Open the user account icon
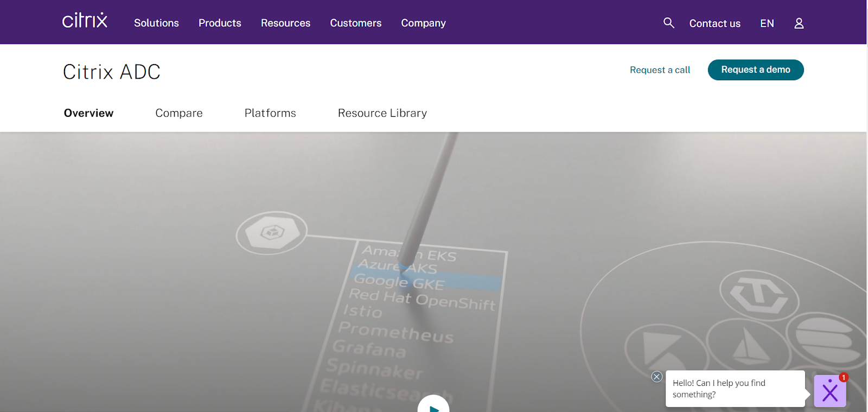 [x=799, y=23]
